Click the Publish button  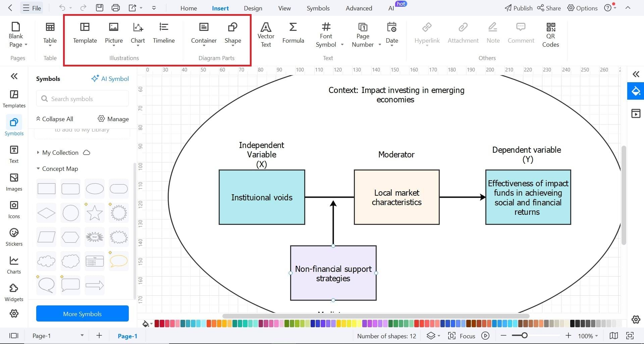coord(519,8)
